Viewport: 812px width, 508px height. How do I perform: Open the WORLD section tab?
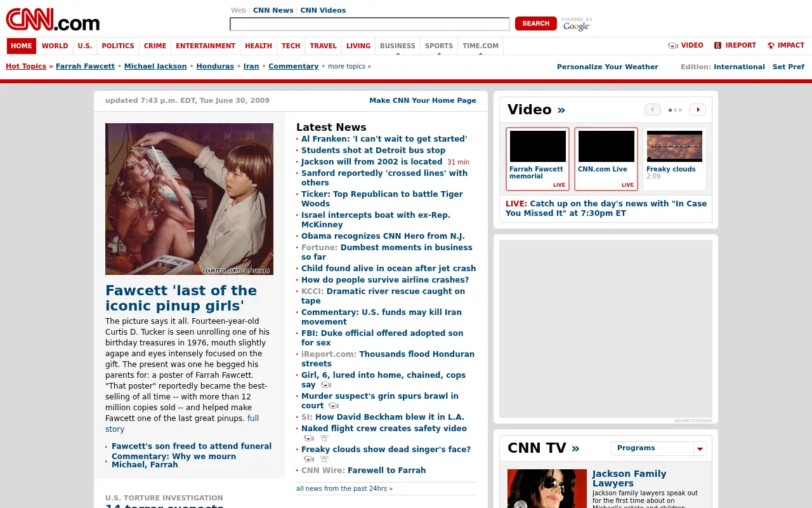55,46
